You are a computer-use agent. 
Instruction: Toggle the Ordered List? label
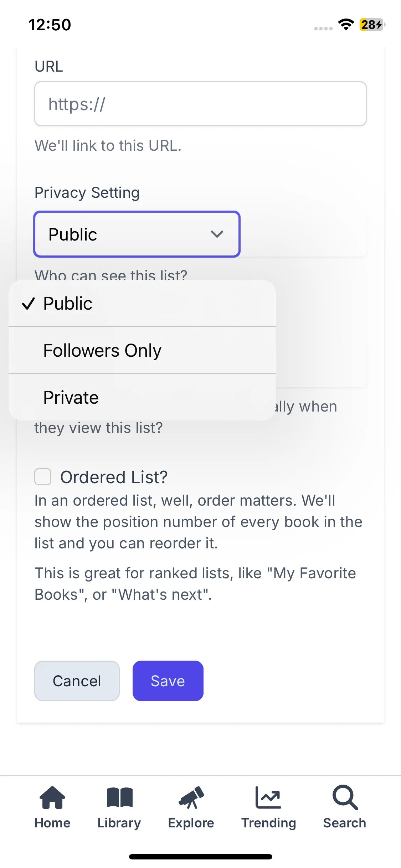[x=114, y=477]
